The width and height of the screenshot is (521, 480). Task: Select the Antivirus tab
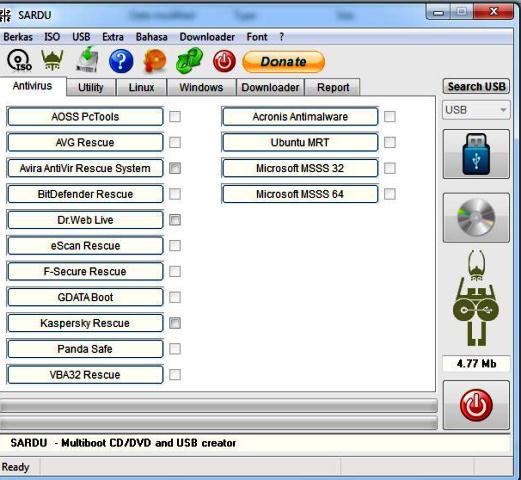[32, 86]
